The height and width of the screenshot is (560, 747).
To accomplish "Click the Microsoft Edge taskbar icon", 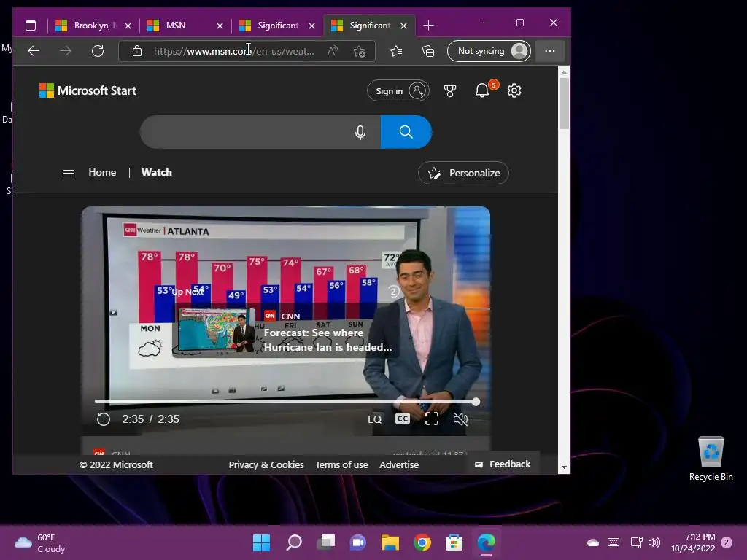I will tap(487, 542).
